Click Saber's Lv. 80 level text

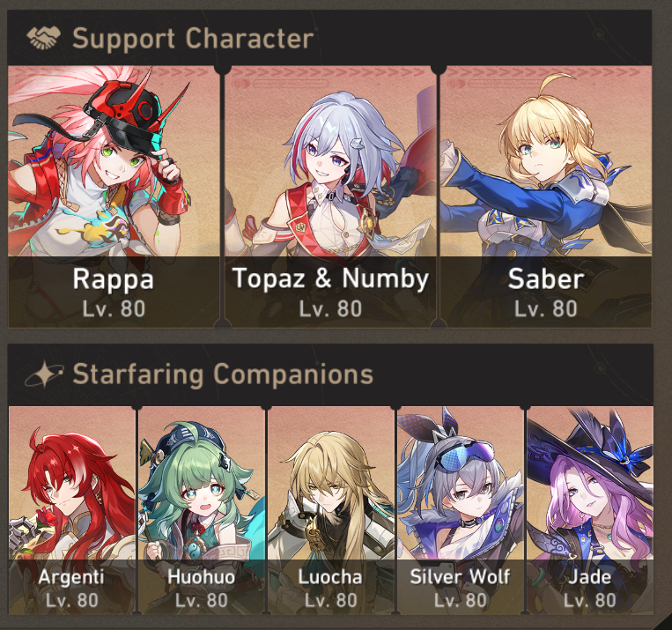click(545, 308)
